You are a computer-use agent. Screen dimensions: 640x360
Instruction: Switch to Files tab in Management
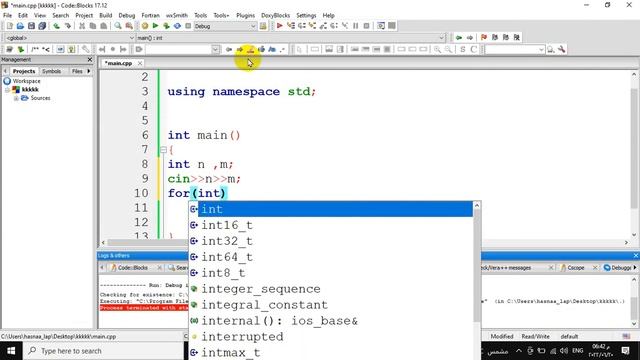[x=77, y=71]
